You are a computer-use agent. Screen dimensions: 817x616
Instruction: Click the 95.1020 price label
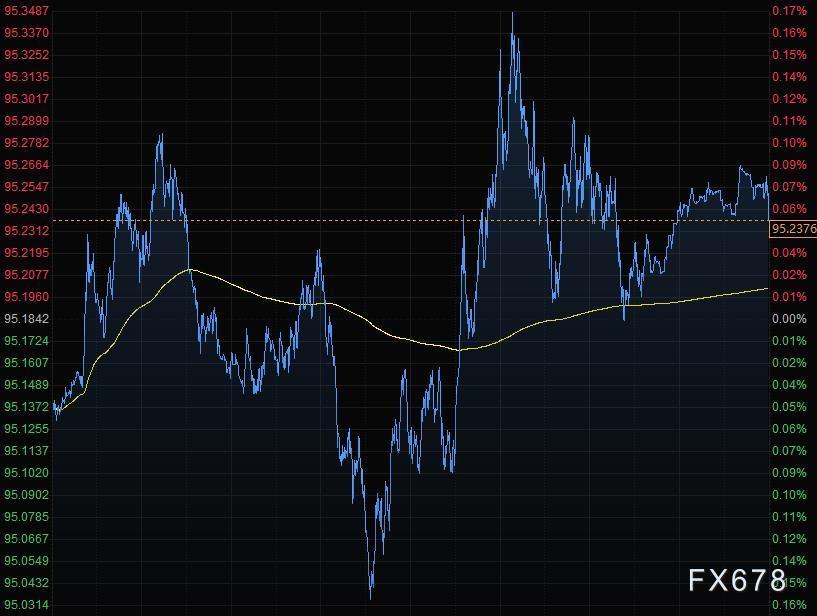[x=27, y=473]
